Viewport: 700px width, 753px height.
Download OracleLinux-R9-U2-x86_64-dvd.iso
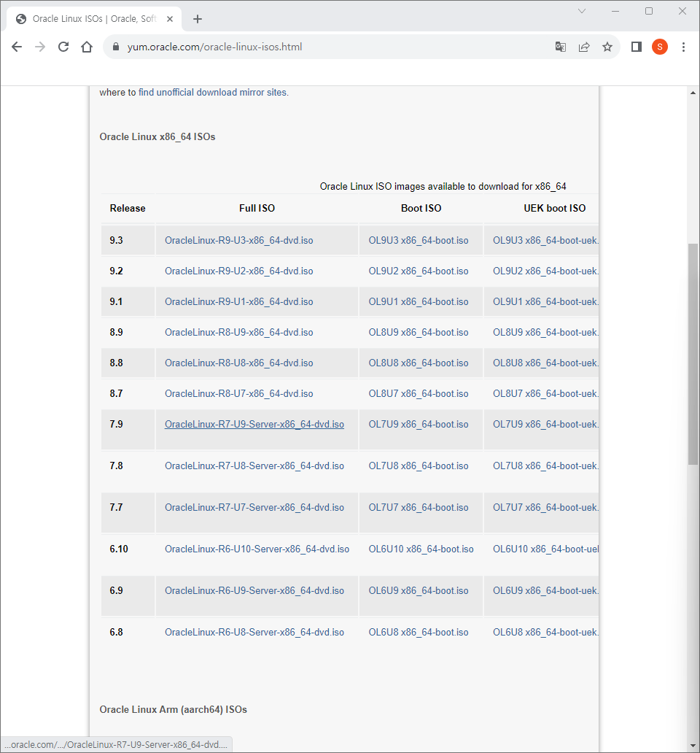tap(239, 271)
